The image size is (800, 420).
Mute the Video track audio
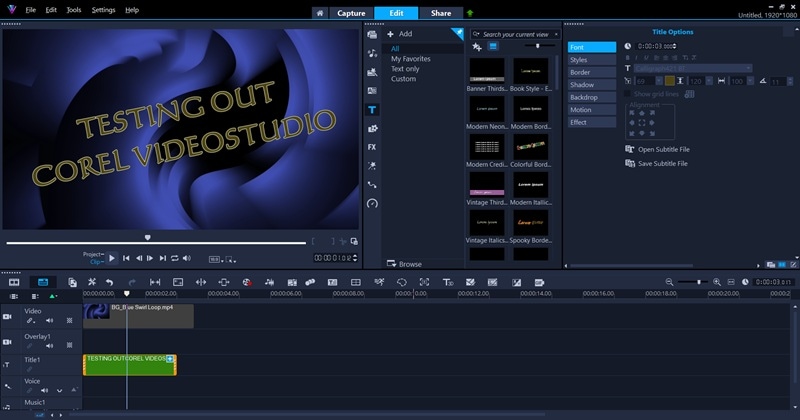pos(49,320)
